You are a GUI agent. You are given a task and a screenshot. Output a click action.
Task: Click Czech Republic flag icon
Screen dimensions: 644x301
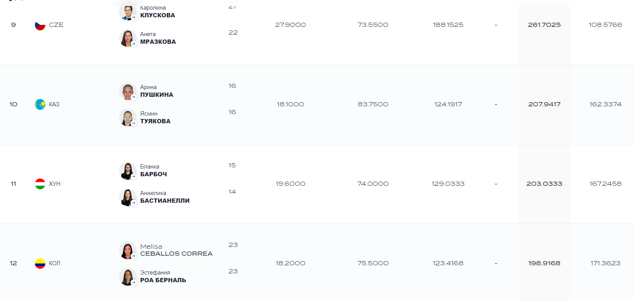coord(40,25)
